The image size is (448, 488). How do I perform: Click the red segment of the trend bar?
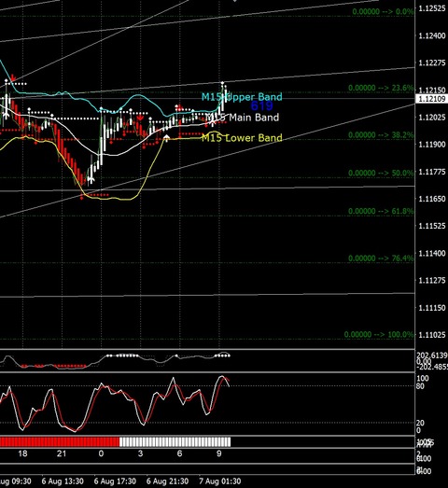click(x=60, y=442)
